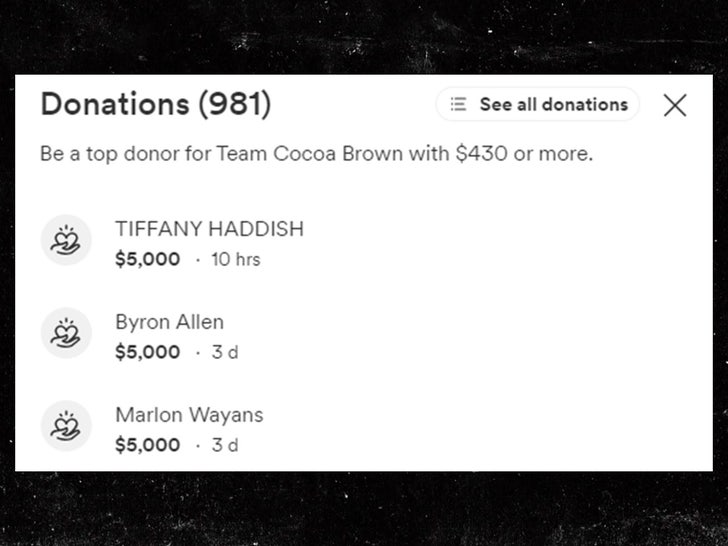Viewport: 728px width, 546px height.
Task: Click the Donations (981) heading
Action: (x=155, y=104)
